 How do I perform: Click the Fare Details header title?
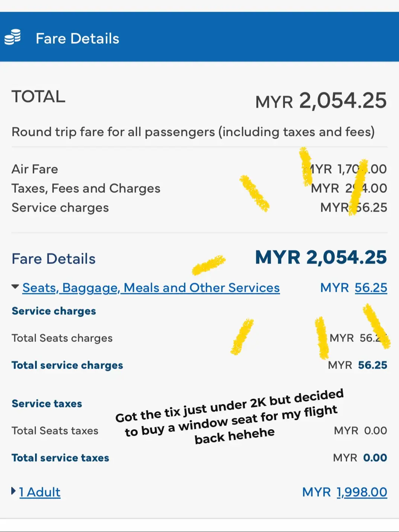77,38
